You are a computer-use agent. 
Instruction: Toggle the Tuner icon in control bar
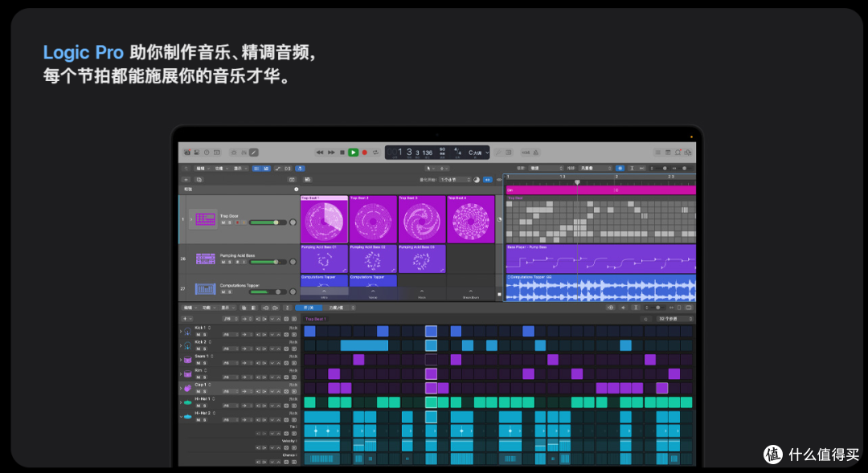[499, 153]
